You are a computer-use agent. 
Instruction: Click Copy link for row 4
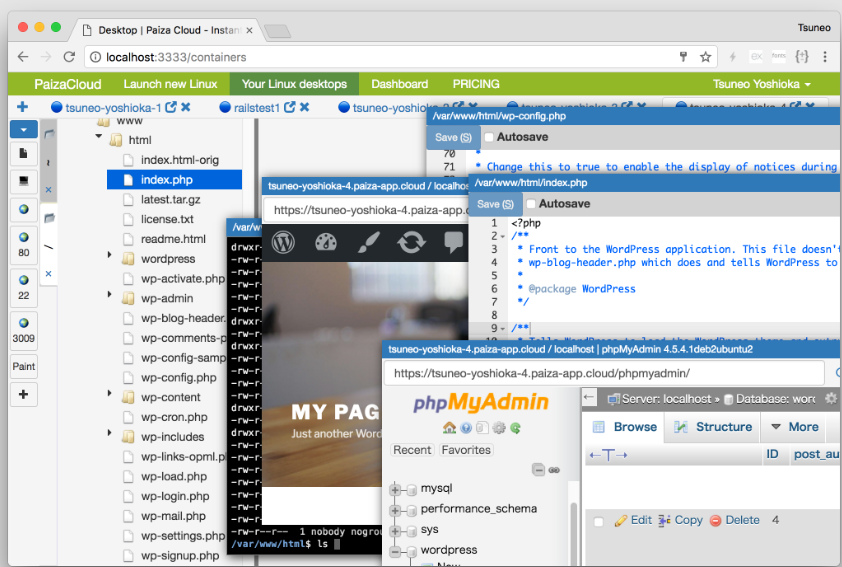pos(681,520)
